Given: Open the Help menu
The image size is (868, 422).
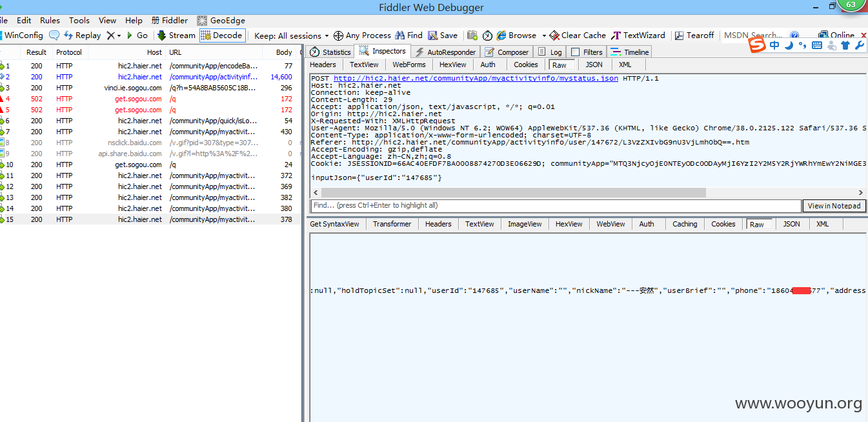Looking at the screenshot, I should tap(134, 21).
